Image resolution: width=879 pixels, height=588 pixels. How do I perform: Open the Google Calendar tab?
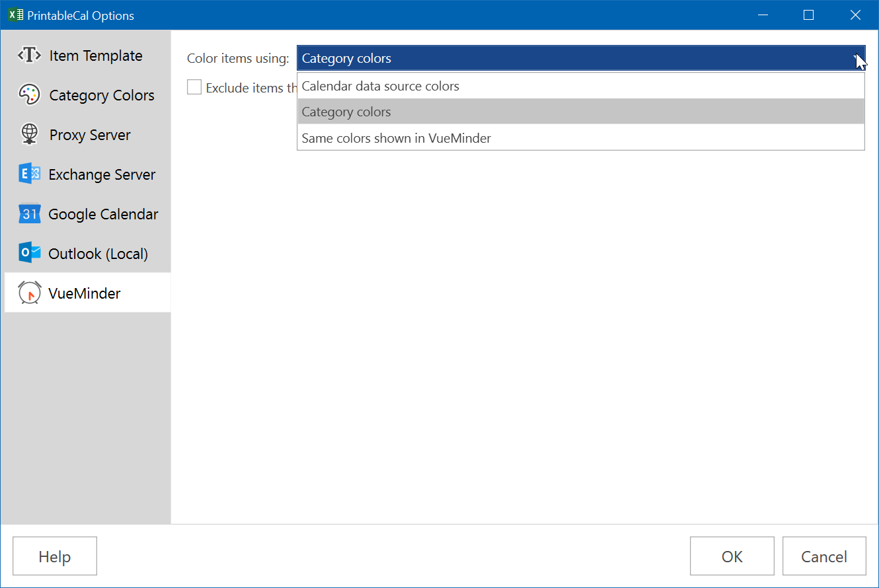(x=87, y=214)
